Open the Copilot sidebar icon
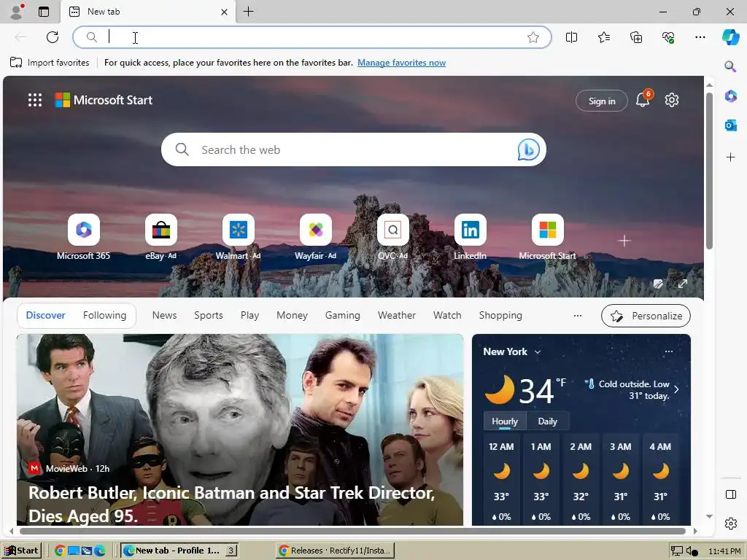 [x=730, y=37]
